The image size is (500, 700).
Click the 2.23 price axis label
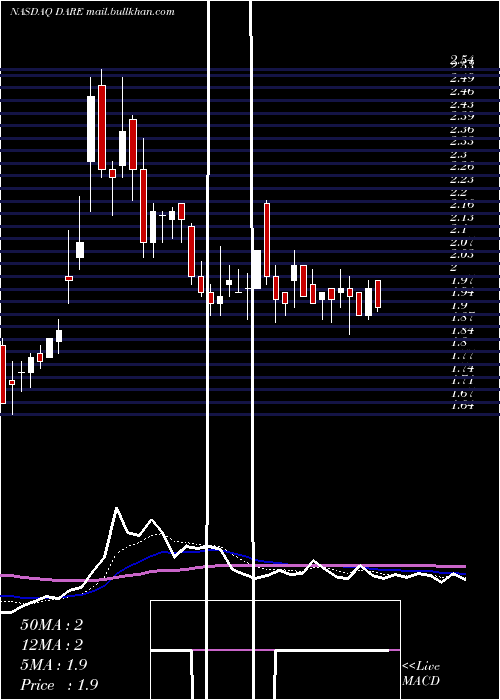[462, 180]
